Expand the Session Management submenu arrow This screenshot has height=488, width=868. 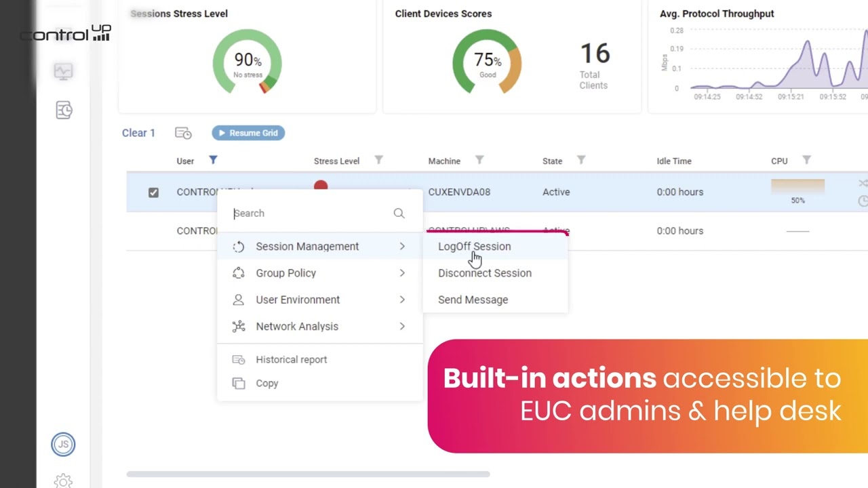pyautogui.click(x=402, y=247)
